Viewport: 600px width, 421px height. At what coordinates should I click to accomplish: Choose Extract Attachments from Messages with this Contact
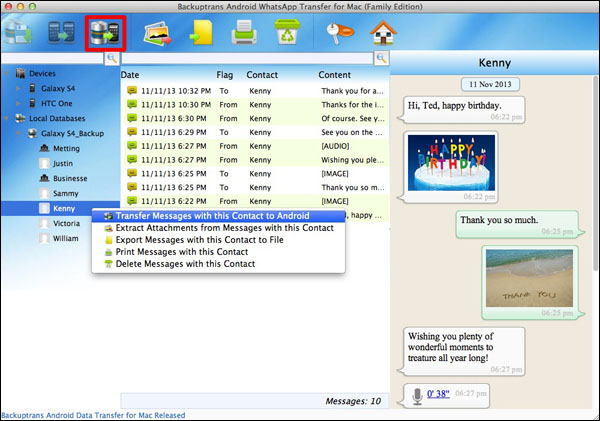(x=218, y=228)
